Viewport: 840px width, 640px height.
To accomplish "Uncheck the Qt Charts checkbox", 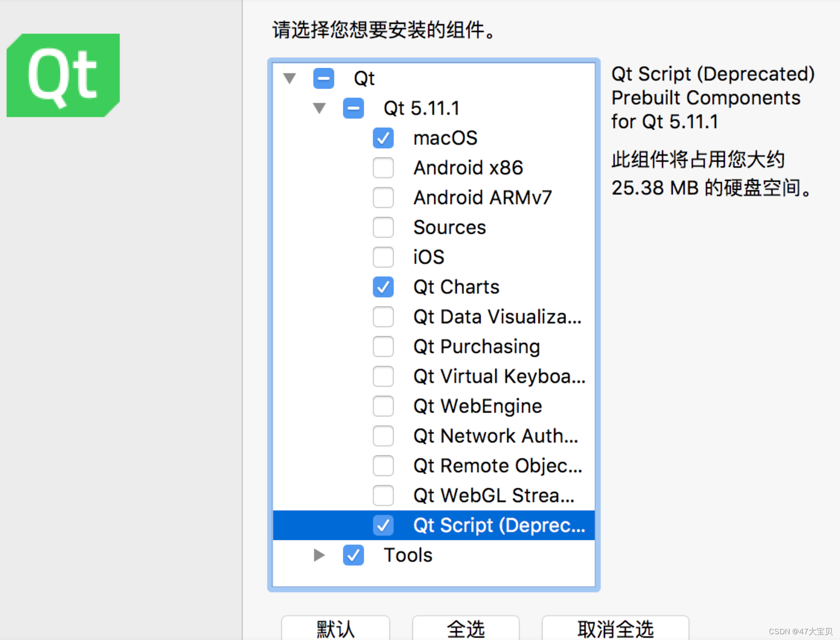I will coord(383,287).
